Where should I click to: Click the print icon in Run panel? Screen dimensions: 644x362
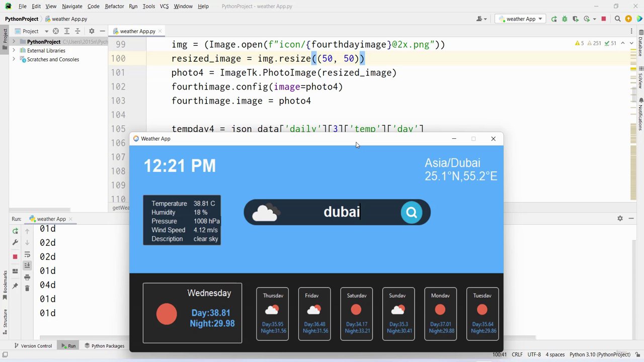[x=27, y=277]
